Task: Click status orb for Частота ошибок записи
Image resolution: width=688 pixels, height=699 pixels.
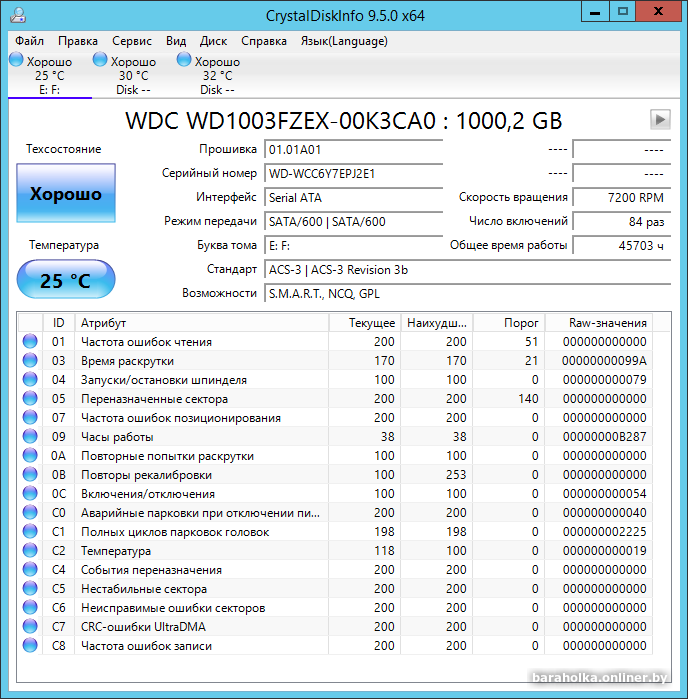Action: [x=30, y=646]
